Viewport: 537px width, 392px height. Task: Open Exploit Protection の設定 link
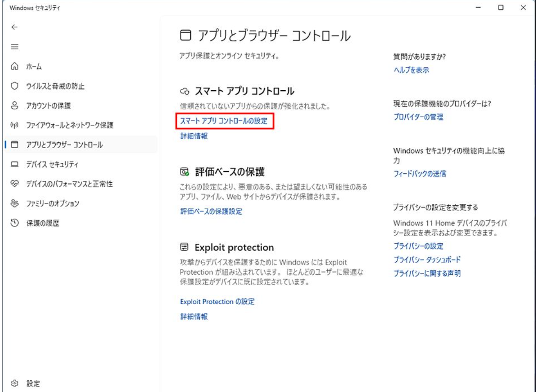coord(217,302)
